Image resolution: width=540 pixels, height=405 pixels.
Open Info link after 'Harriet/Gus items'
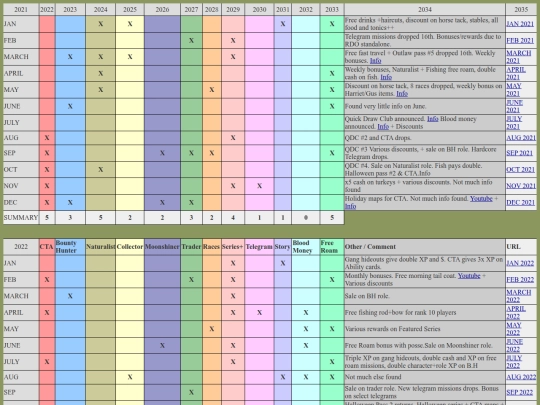[x=402, y=94]
